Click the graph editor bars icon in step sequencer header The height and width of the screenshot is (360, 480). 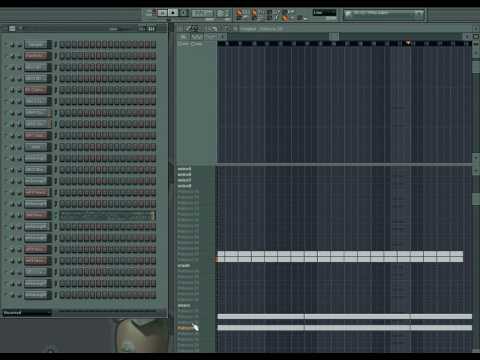coord(152,29)
